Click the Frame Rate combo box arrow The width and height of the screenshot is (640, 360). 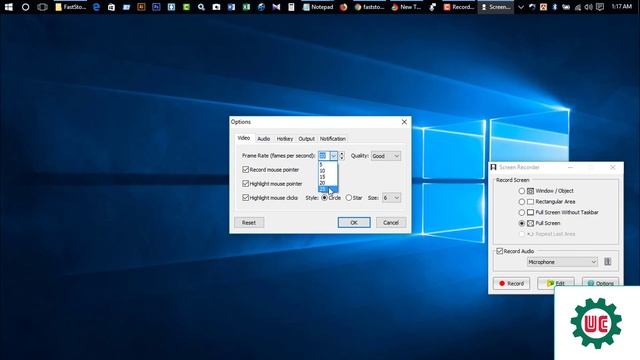[x=333, y=156]
